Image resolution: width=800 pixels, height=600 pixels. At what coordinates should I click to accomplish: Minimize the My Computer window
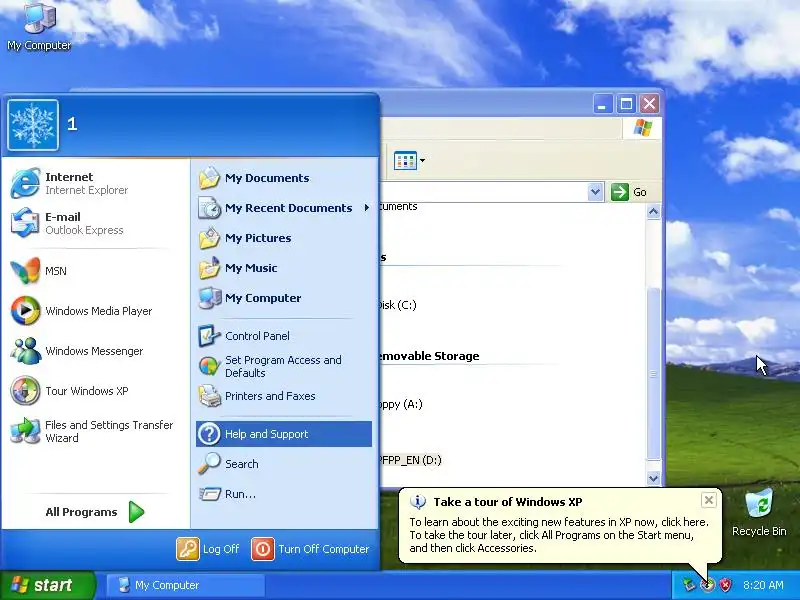(603, 104)
